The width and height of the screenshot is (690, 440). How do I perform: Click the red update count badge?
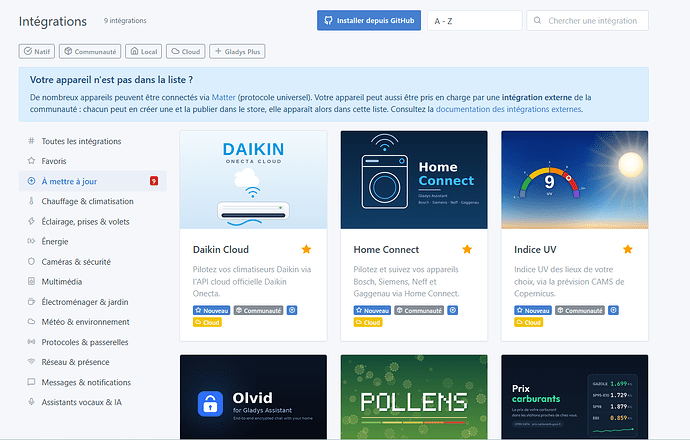point(154,181)
